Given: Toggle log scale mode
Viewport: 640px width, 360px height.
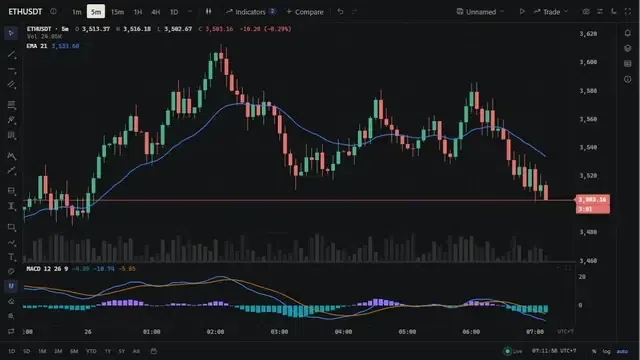Looking at the screenshot, I should click(607, 351).
